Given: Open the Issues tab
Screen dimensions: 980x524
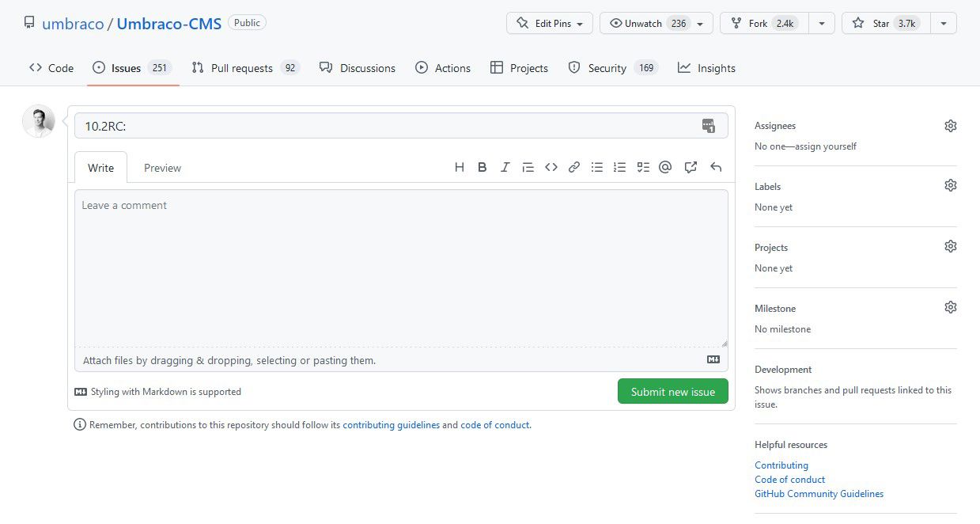Looking at the screenshot, I should 131,68.
